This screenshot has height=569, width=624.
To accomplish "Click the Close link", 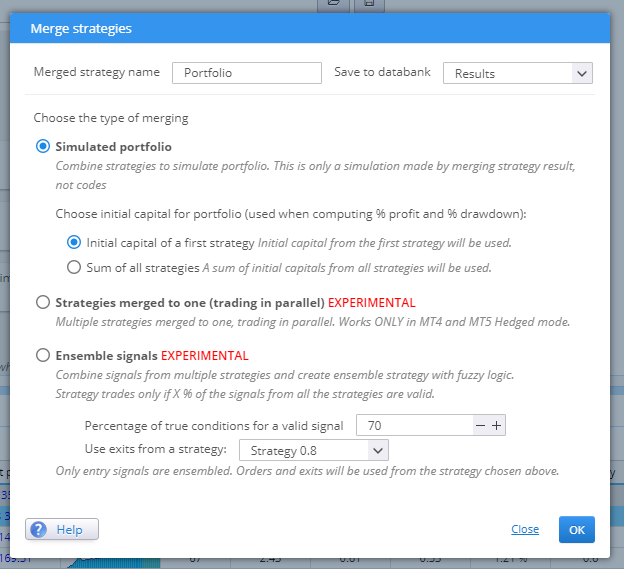I will pos(525,529).
